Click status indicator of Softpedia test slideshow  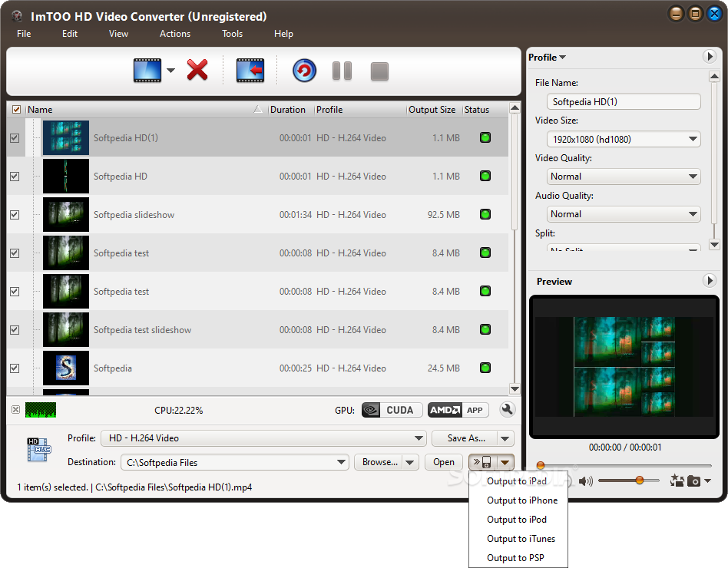485,329
